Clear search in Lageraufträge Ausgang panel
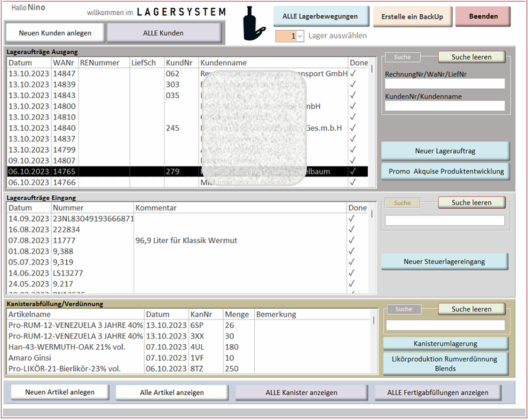This screenshot has width=528, height=420. [x=471, y=57]
